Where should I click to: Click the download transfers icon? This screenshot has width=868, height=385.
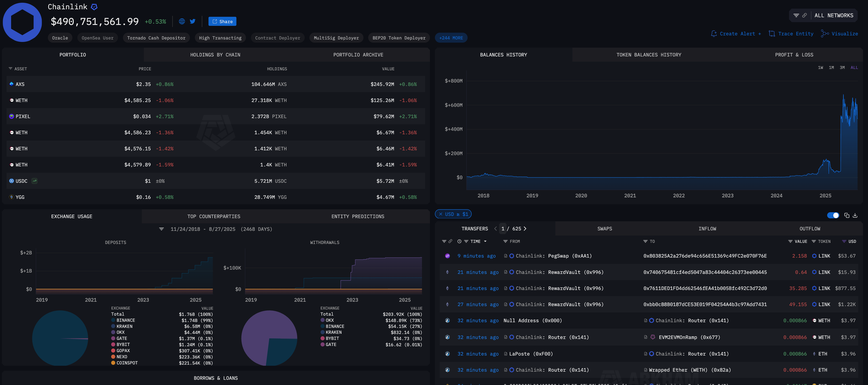pos(855,215)
